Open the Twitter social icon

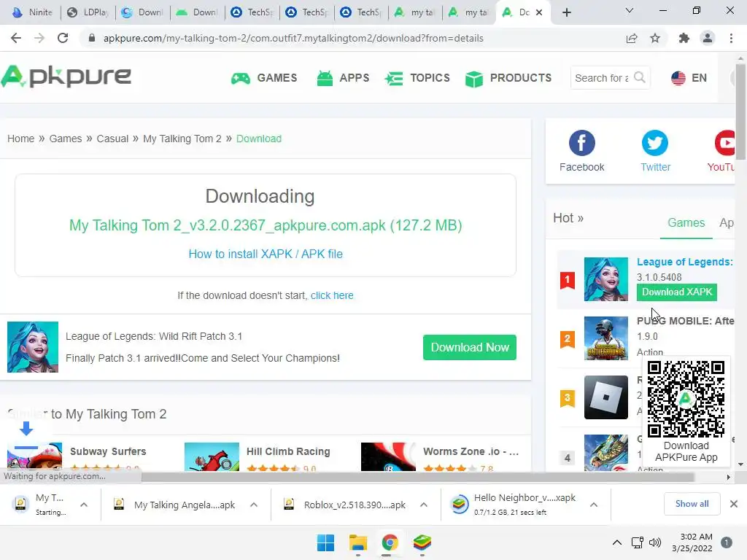[655, 142]
